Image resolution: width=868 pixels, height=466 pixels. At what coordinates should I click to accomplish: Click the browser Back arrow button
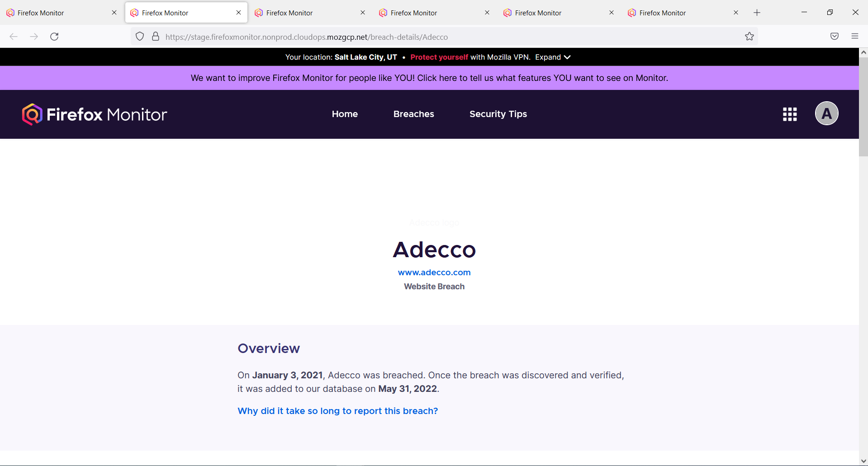tap(14, 37)
